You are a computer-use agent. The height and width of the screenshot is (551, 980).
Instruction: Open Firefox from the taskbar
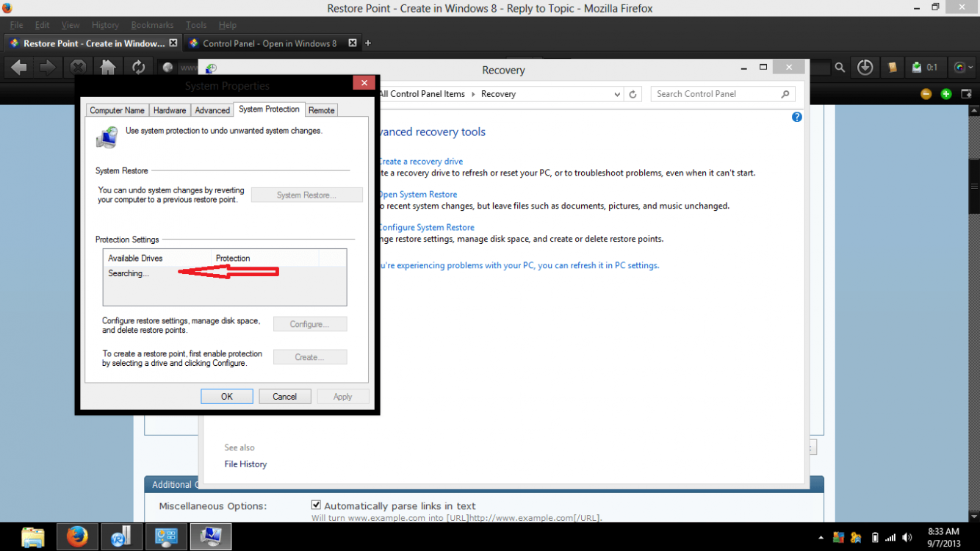coord(77,537)
